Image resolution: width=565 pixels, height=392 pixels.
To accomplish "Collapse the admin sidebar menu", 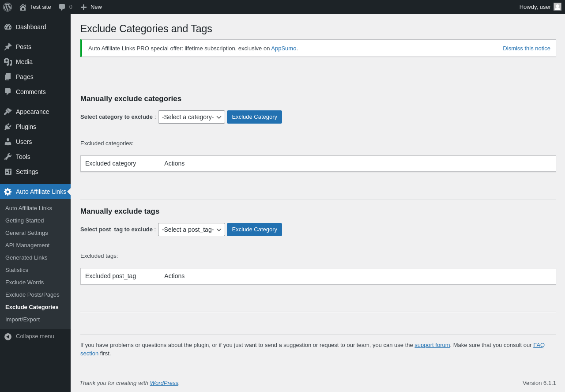I will 29,336.
